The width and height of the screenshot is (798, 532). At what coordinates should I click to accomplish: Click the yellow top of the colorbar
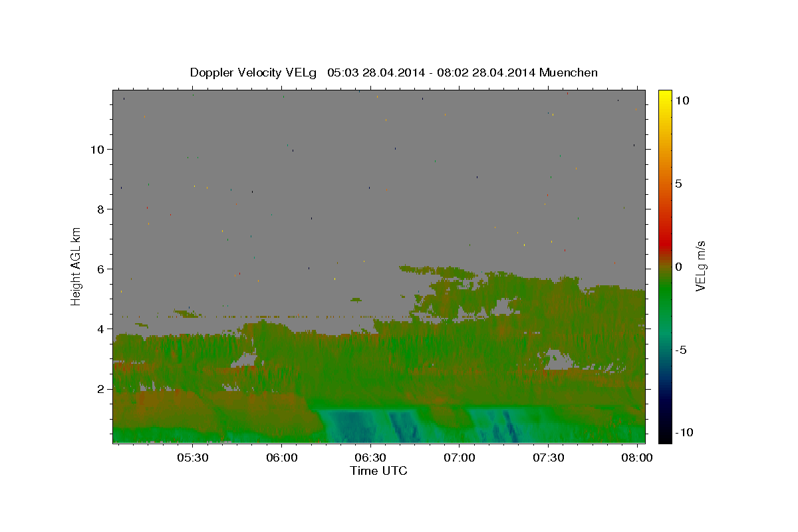point(665,96)
